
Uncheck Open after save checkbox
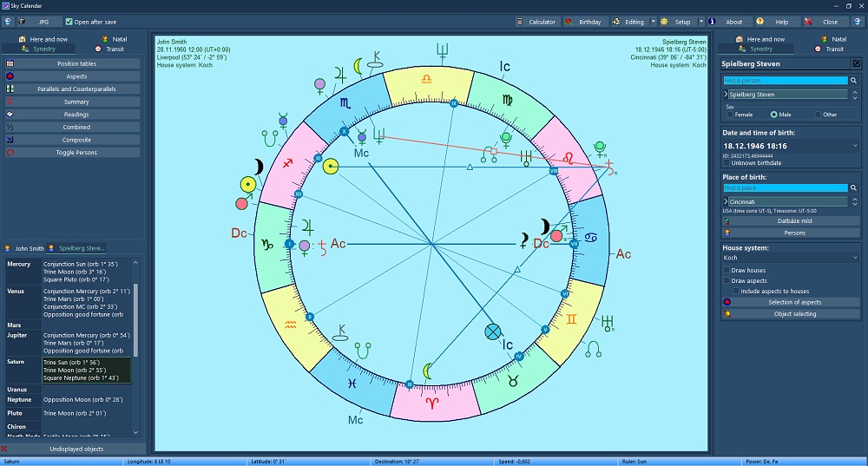tap(69, 22)
